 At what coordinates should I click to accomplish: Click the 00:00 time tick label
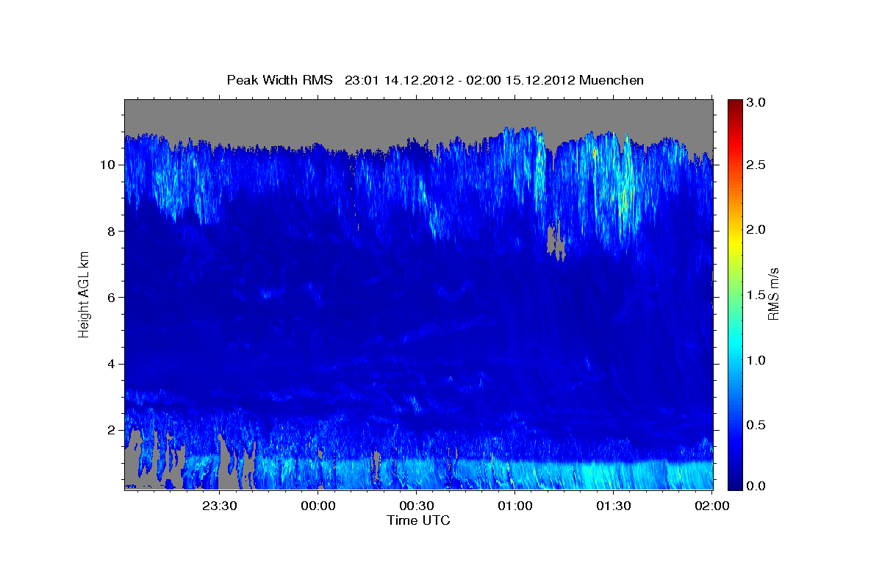[318, 506]
